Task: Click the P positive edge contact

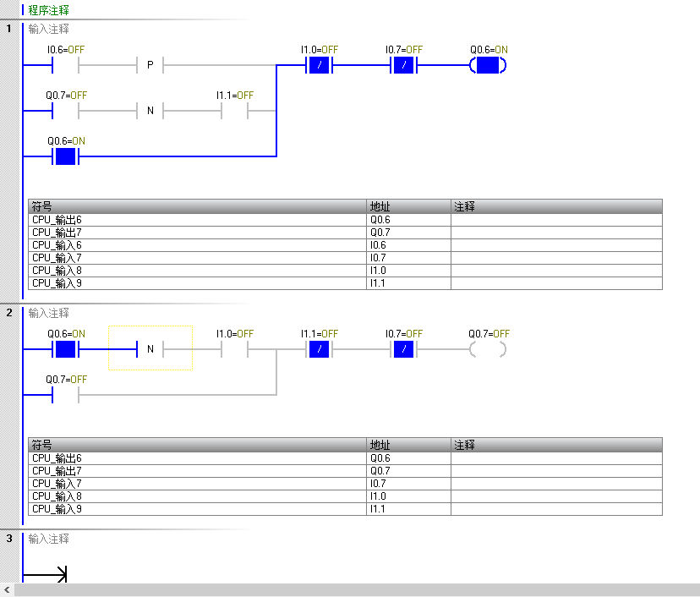Action: [x=150, y=65]
